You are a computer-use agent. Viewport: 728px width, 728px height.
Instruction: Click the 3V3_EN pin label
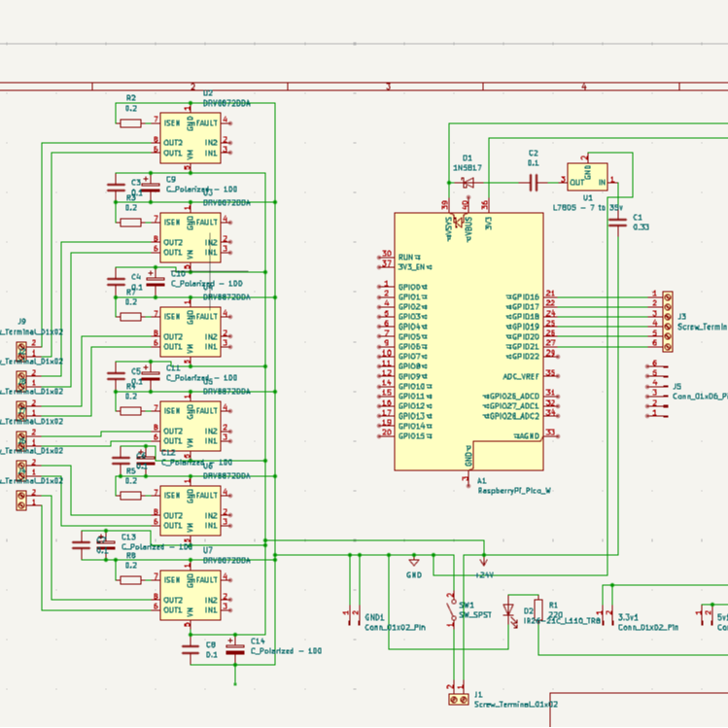415,267
